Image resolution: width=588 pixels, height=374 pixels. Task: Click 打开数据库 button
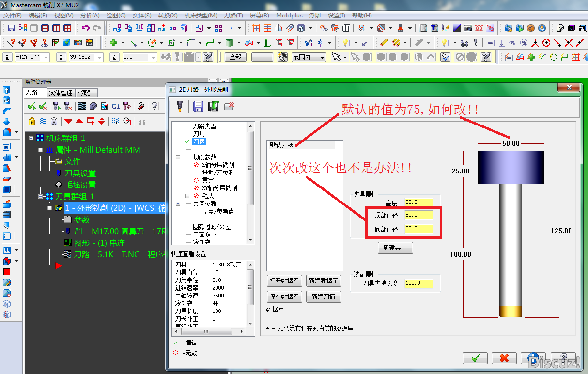284,280
